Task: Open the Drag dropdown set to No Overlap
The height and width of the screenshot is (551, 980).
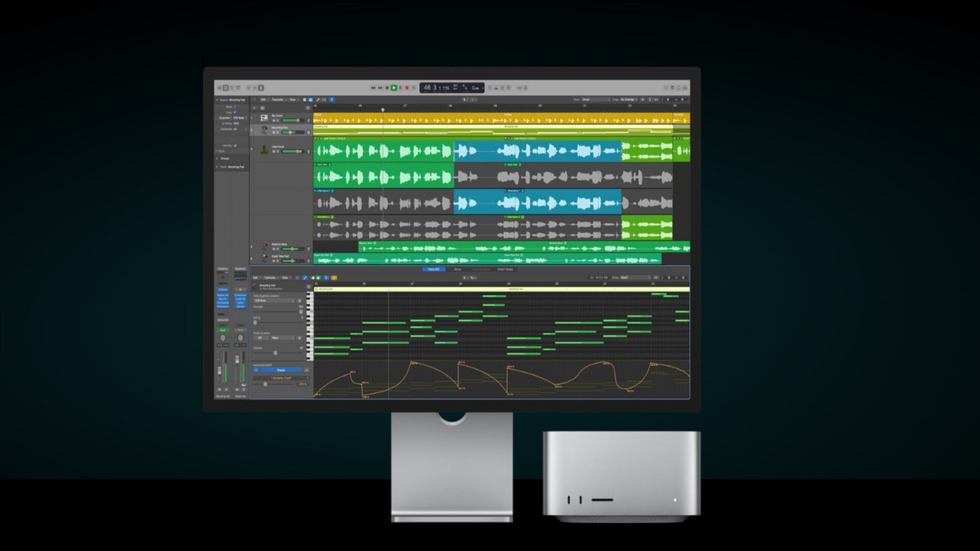Action: point(629,100)
